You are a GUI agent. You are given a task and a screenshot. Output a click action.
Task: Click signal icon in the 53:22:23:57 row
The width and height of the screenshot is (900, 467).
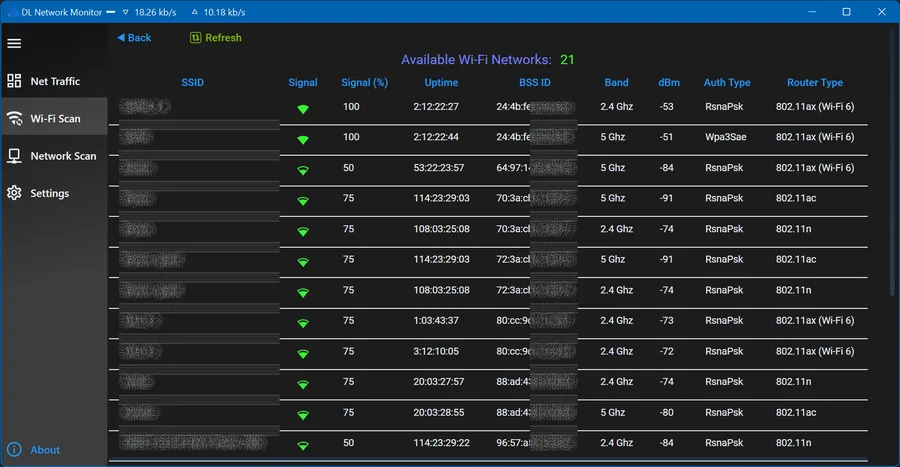303,170
